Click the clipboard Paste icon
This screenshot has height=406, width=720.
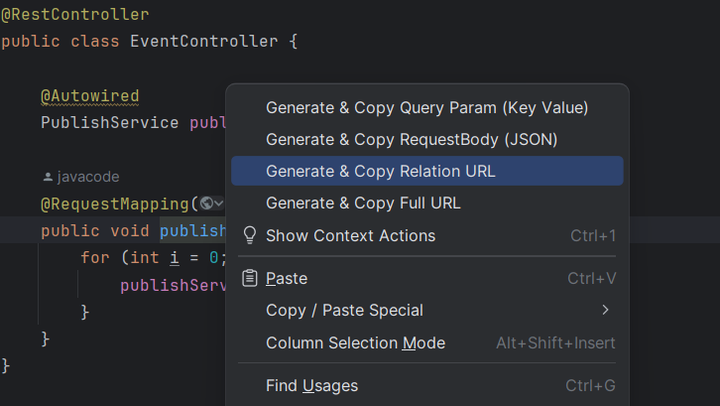tap(250, 278)
